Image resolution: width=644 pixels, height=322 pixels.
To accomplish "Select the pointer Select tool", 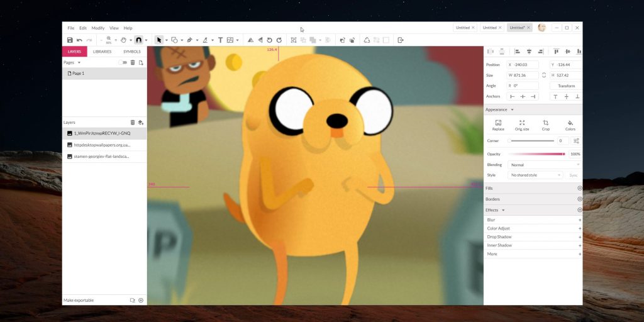I will [159, 40].
